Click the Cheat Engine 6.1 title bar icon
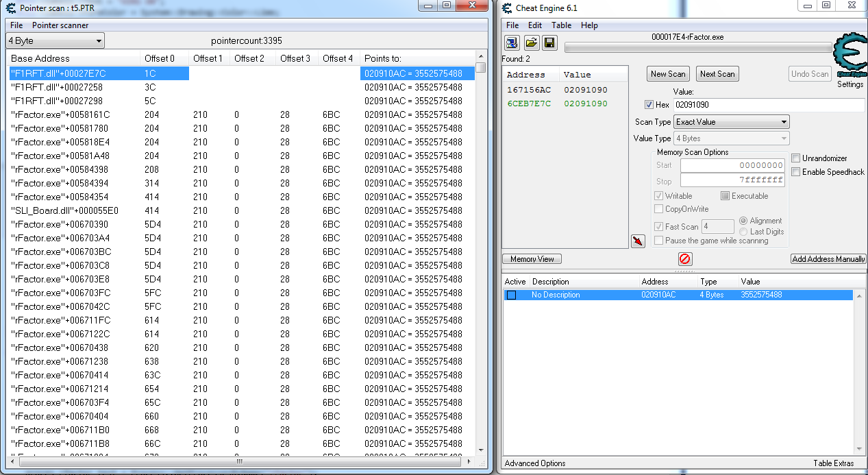 click(x=508, y=8)
